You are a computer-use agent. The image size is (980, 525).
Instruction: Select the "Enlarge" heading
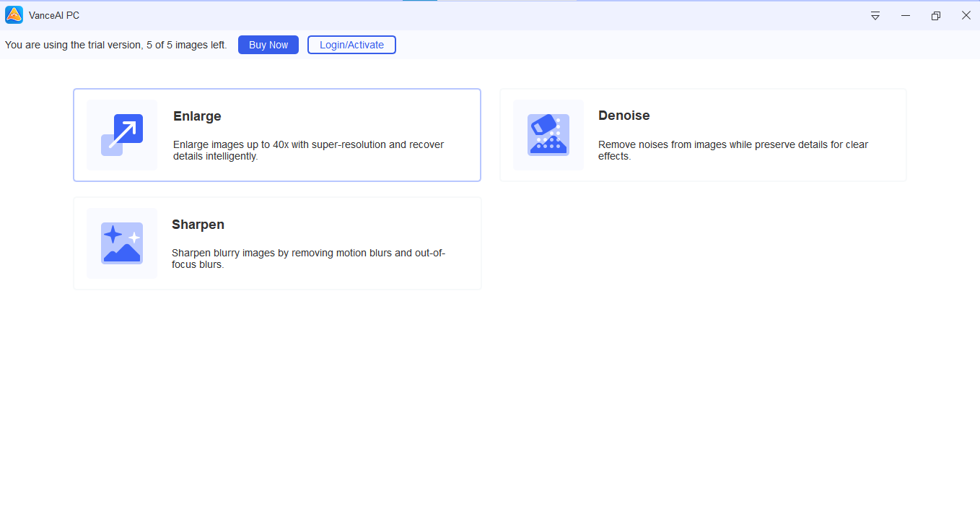coord(197,116)
